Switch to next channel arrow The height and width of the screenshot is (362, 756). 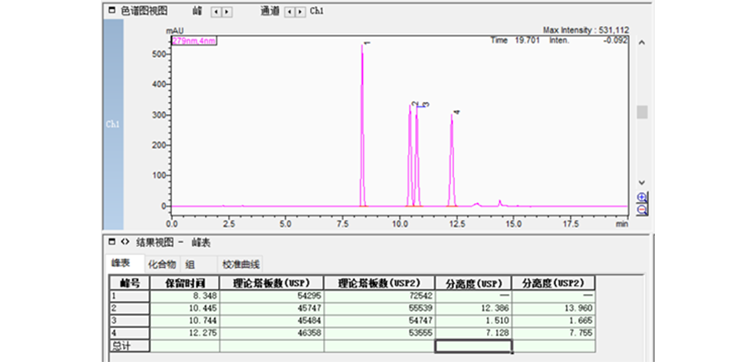click(300, 12)
